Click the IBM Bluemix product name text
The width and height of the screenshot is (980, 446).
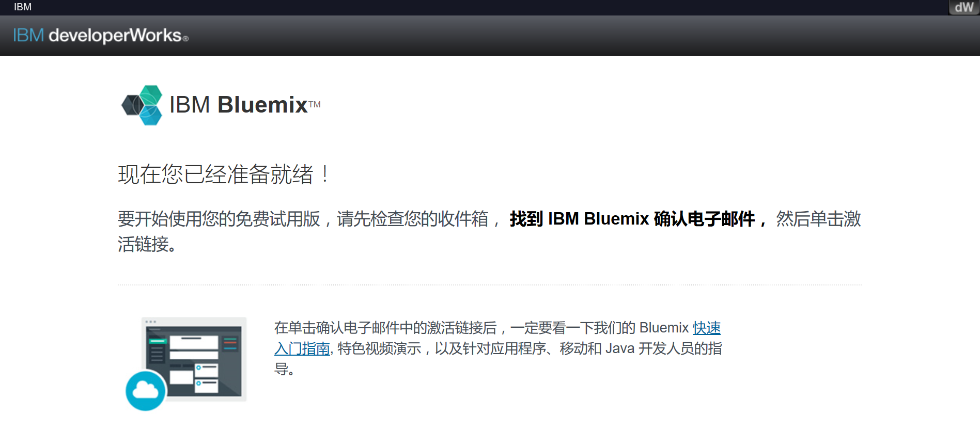238,104
